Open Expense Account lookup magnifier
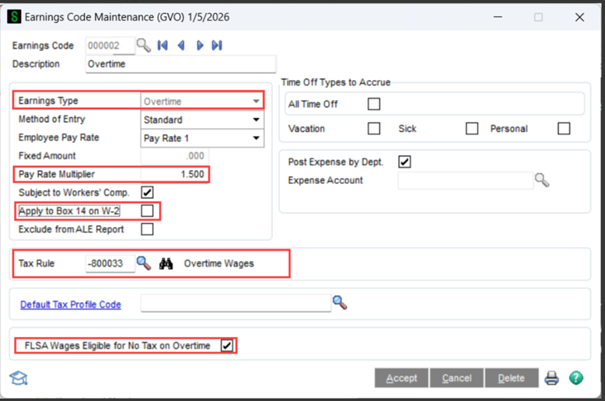The image size is (605, 401). (x=541, y=180)
